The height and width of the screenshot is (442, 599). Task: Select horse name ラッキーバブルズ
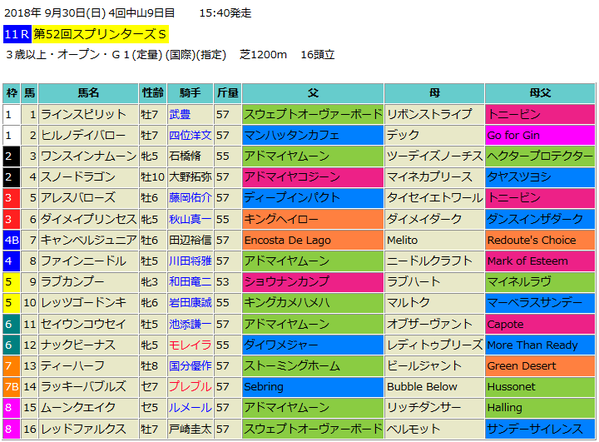(83, 387)
